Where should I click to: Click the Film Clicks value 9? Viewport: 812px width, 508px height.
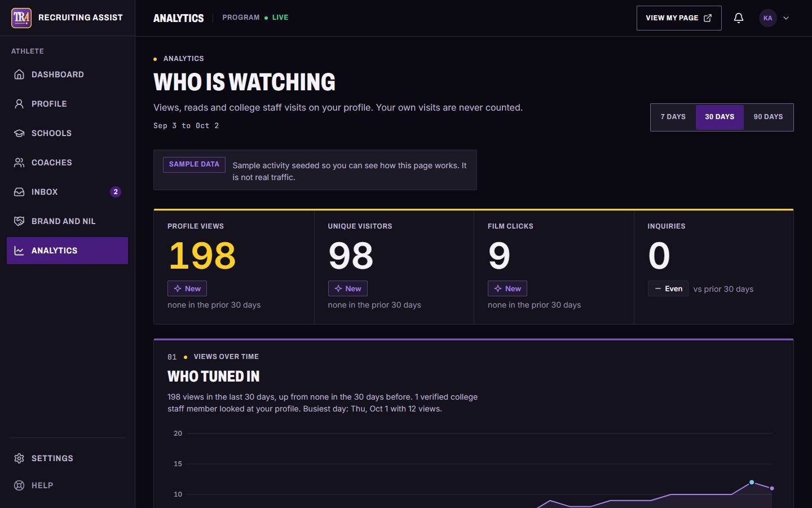point(499,256)
